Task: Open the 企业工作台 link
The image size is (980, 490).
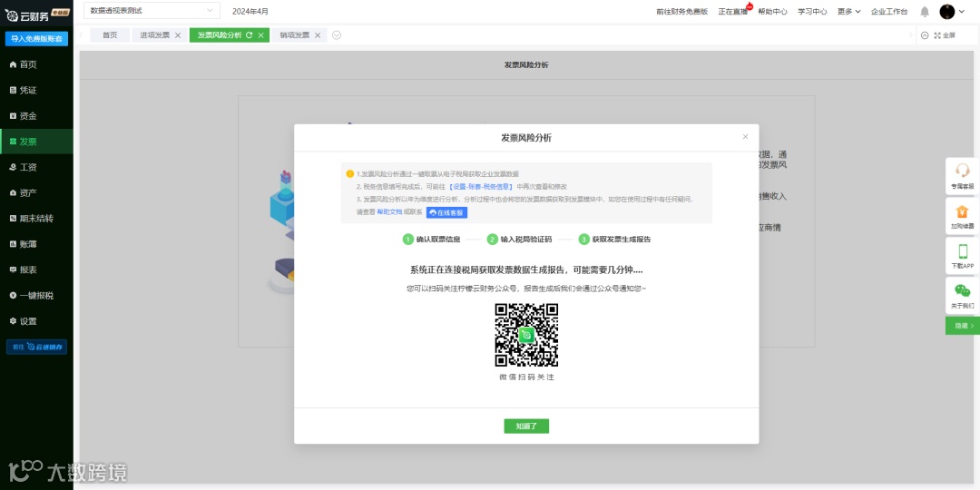Action: coord(889,11)
